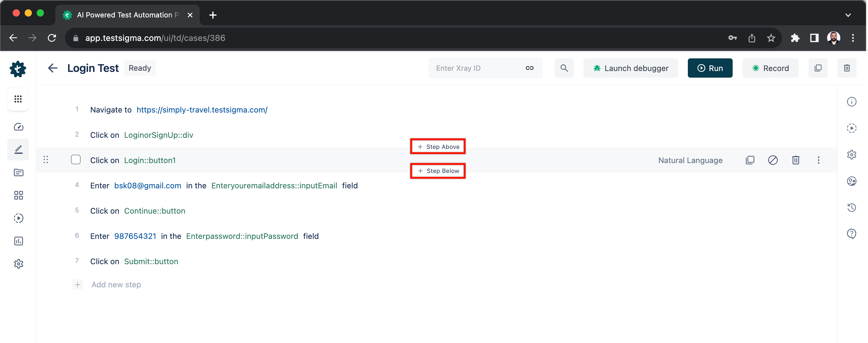Open the settings gear in left sidebar
The height and width of the screenshot is (343, 868).
(19, 264)
